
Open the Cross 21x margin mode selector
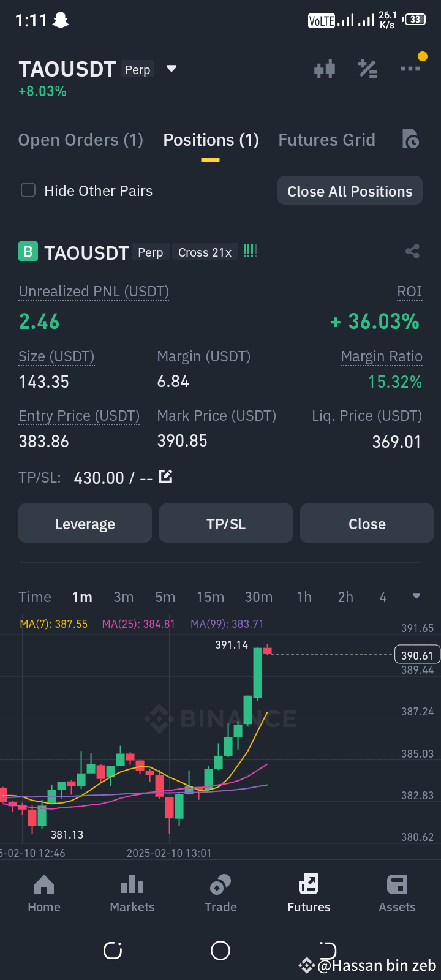[205, 252]
